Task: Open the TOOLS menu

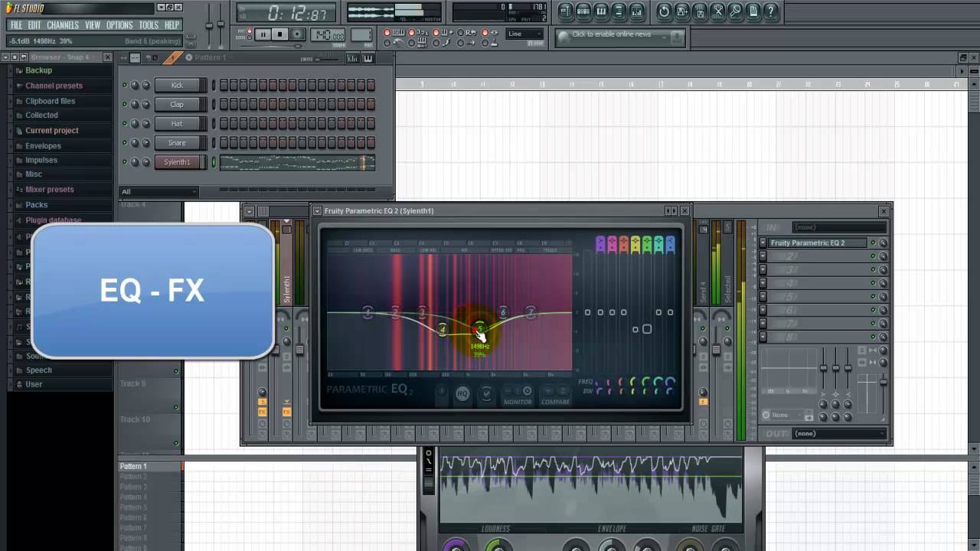Action: point(149,25)
